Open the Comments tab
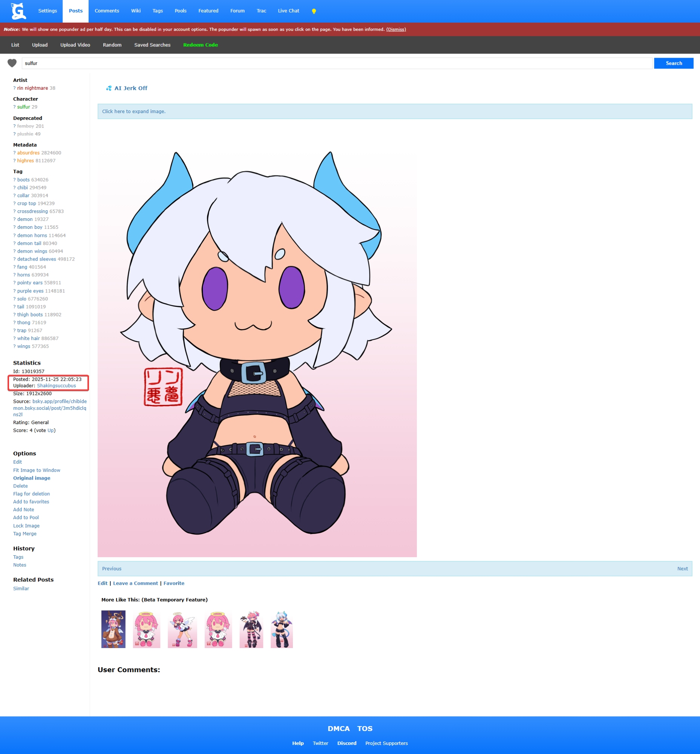Image resolution: width=700 pixels, height=754 pixels. tap(107, 11)
